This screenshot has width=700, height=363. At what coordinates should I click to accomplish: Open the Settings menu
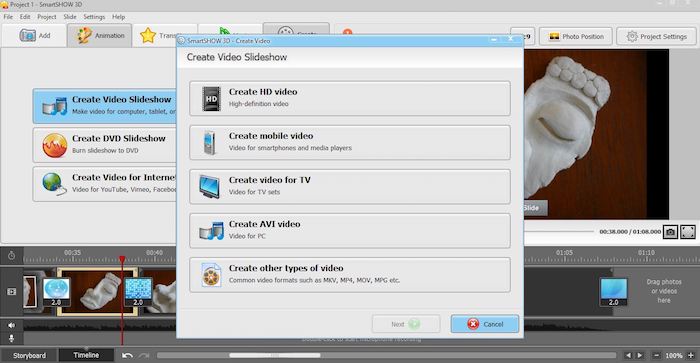94,17
